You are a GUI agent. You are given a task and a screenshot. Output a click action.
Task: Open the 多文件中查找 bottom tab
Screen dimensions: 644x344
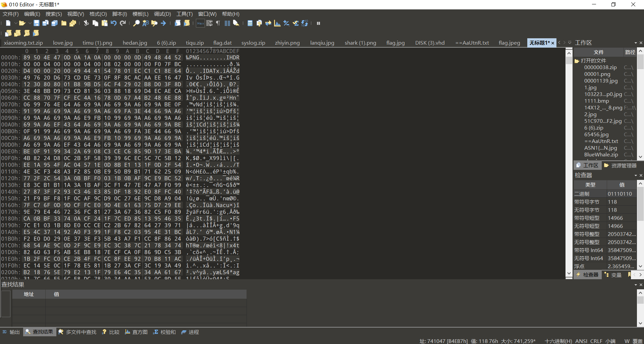click(77, 332)
